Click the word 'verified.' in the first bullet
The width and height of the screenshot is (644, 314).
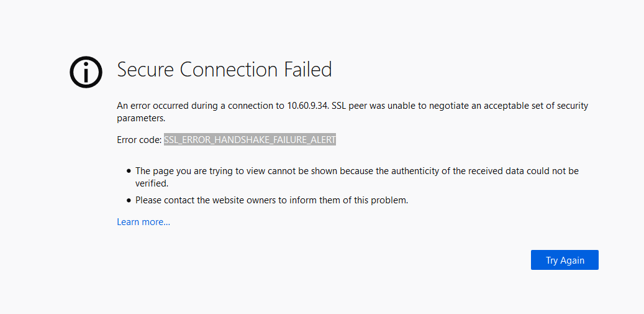(152, 183)
